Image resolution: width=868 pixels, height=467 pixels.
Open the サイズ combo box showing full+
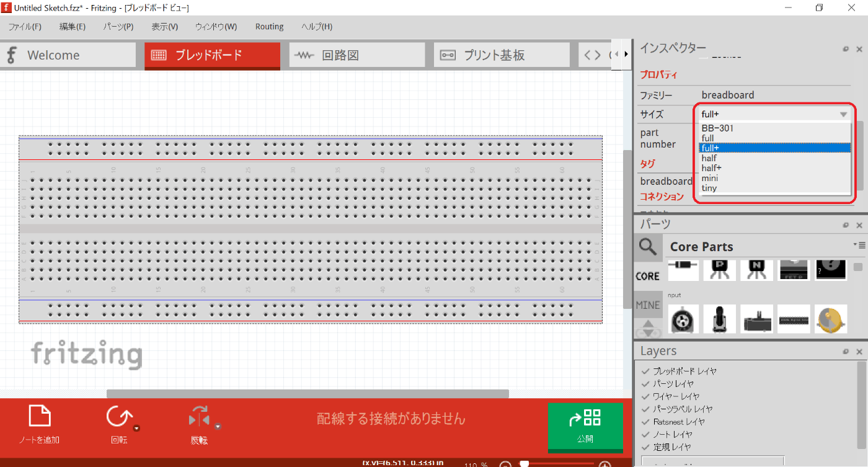(x=774, y=114)
